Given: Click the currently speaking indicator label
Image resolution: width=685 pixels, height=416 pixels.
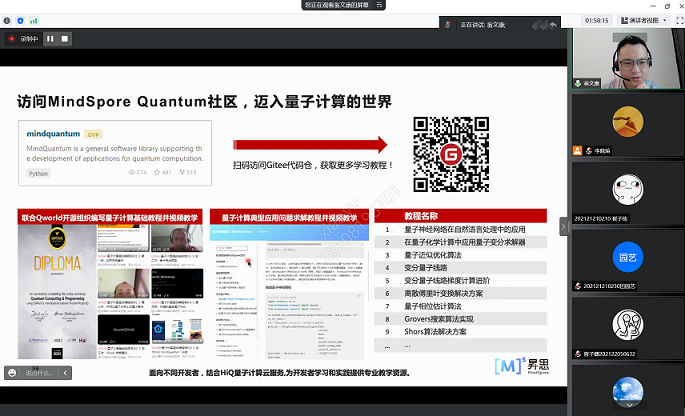Looking at the screenshot, I should point(484,23).
